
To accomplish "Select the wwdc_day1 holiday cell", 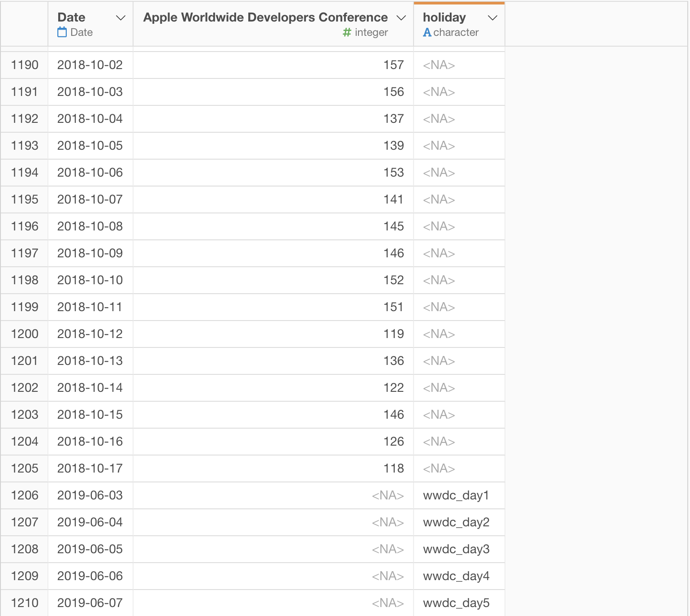I will (x=456, y=495).
